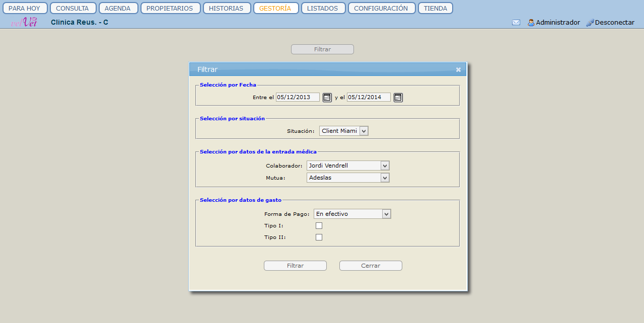Open the Forma de Pago dropdown
The height and width of the screenshot is (323, 644).
[386, 214]
